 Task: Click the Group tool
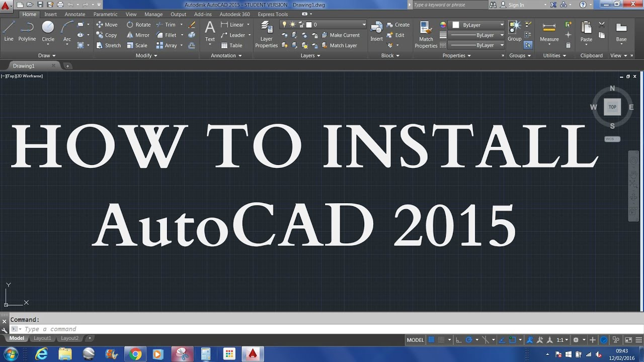pos(514,31)
